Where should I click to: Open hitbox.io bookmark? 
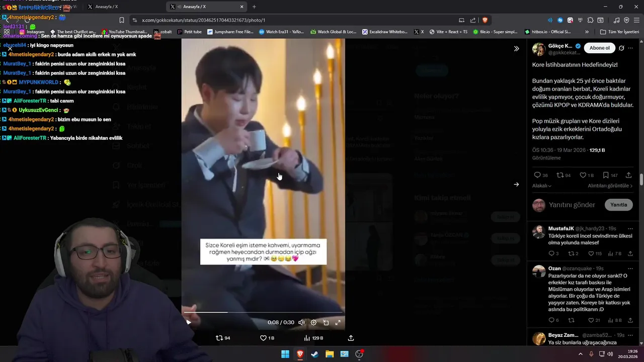click(x=547, y=32)
